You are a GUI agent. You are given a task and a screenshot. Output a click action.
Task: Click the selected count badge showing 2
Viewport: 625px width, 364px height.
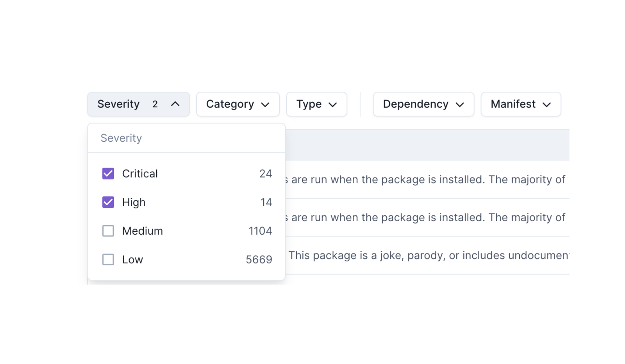pos(155,104)
